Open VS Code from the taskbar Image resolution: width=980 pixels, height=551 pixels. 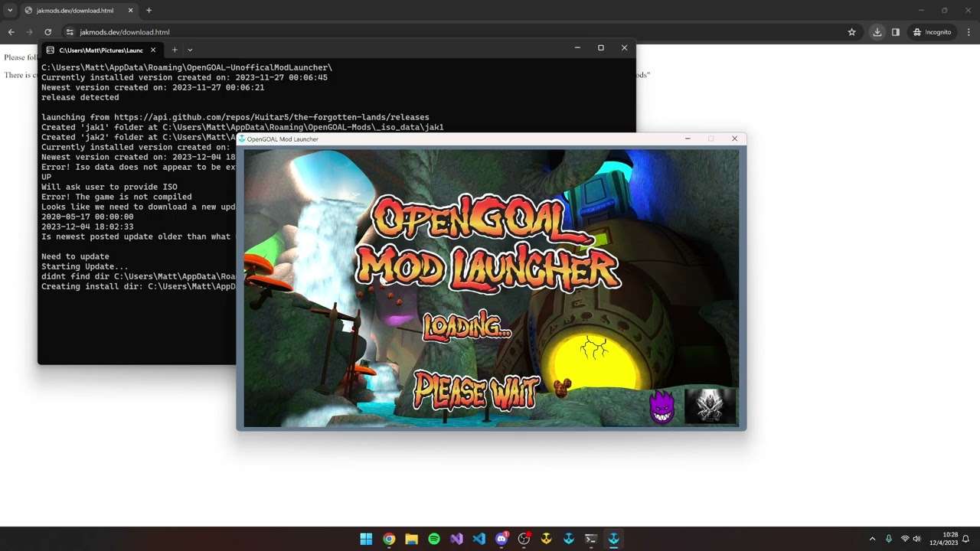[479, 539]
